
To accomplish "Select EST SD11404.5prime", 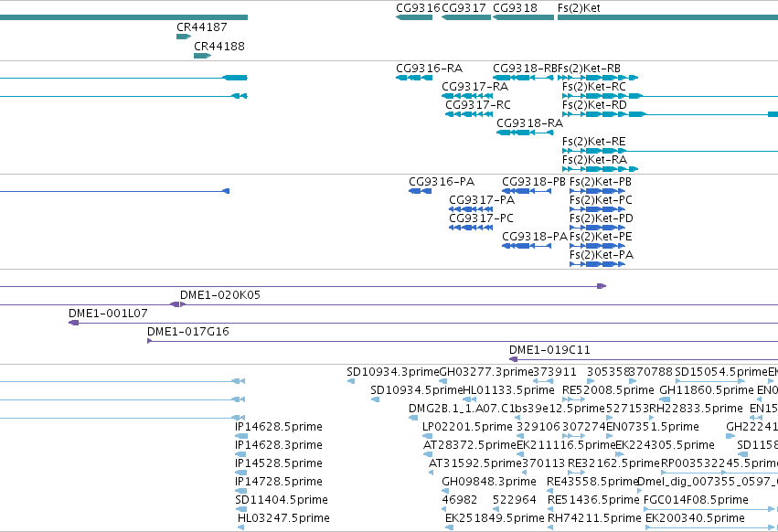I will (241, 509).
